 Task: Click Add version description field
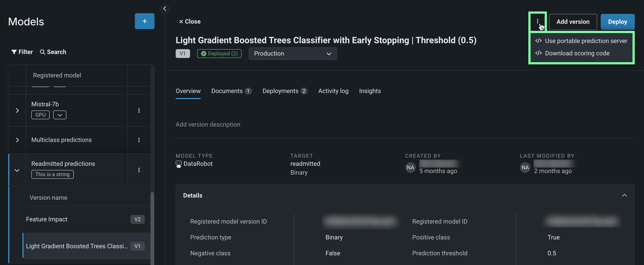click(x=208, y=124)
